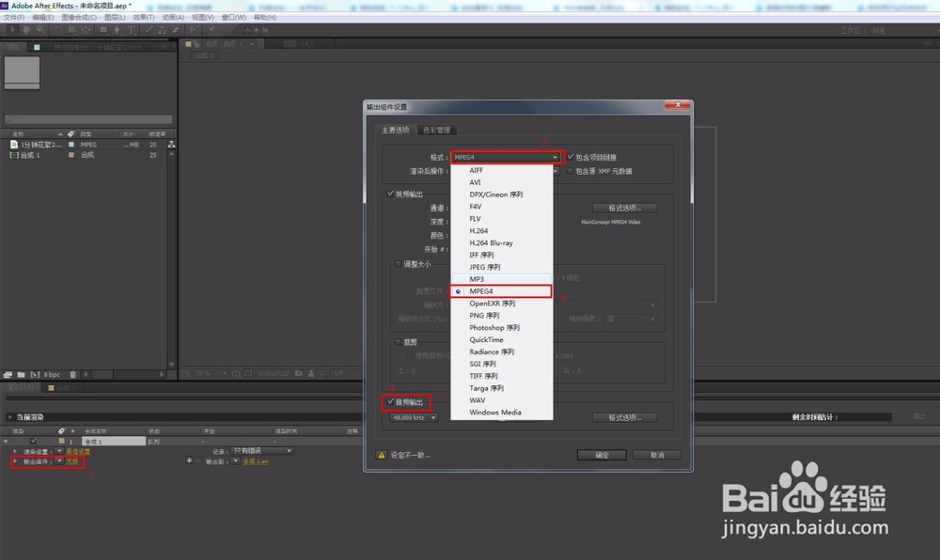The width and height of the screenshot is (940, 560).
Task: Click the 8 bpc color depth label
Action: tap(52, 374)
